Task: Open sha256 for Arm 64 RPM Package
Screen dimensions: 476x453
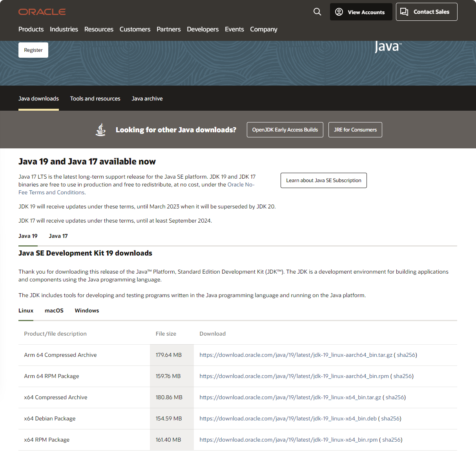Action: coord(403,376)
